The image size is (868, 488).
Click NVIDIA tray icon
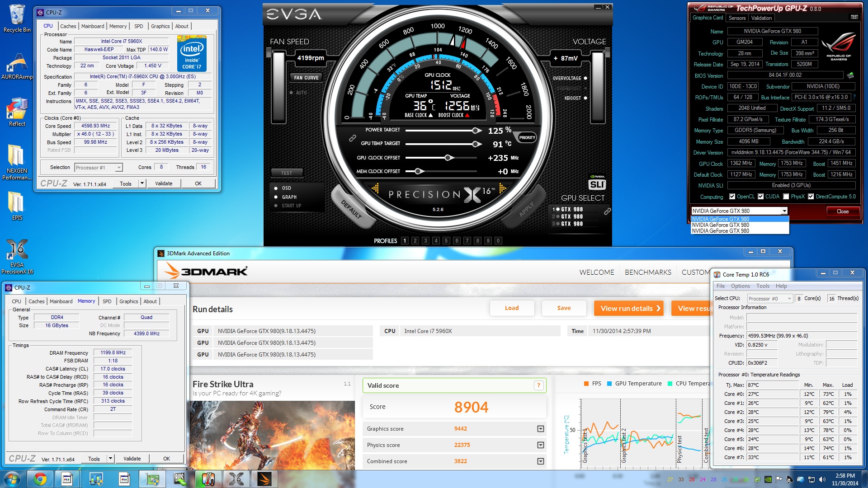[768, 479]
